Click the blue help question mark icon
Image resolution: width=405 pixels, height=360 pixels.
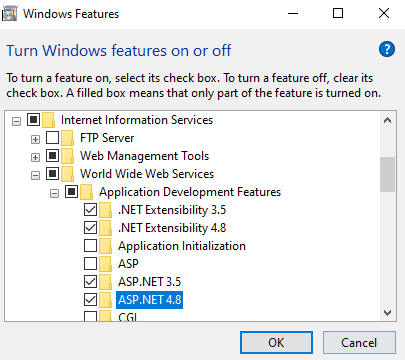tap(387, 49)
